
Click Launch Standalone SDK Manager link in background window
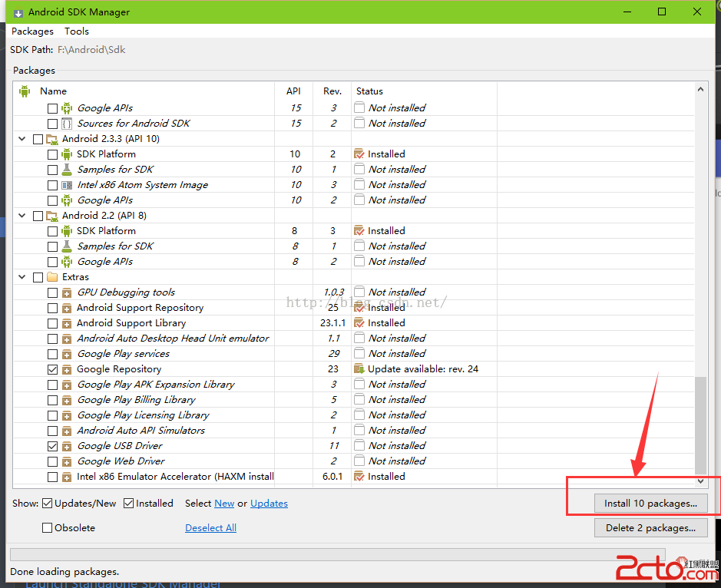123,584
